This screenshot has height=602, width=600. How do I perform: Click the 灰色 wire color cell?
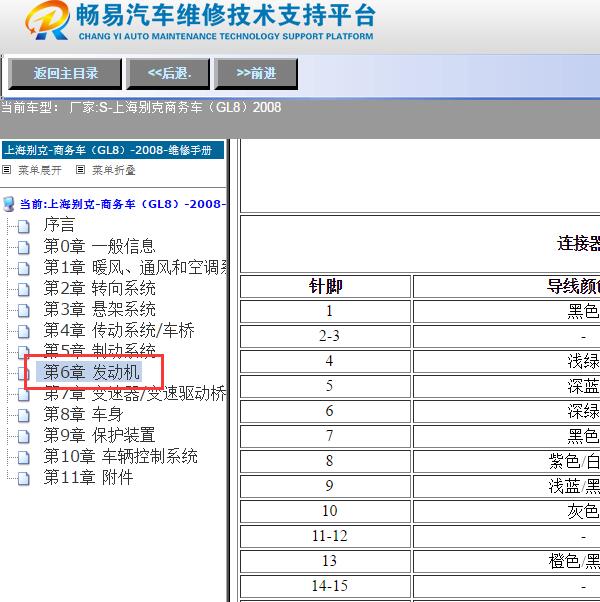(506, 511)
